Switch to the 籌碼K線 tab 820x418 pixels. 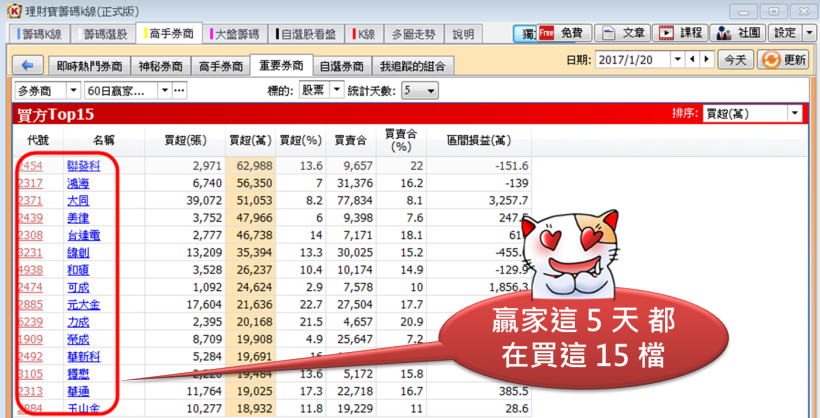(x=40, y=34)
